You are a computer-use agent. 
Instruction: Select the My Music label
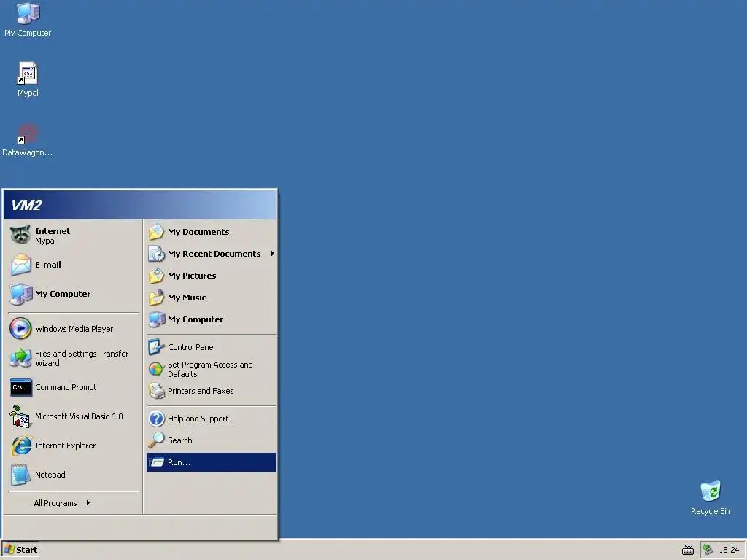click(187, 297)
